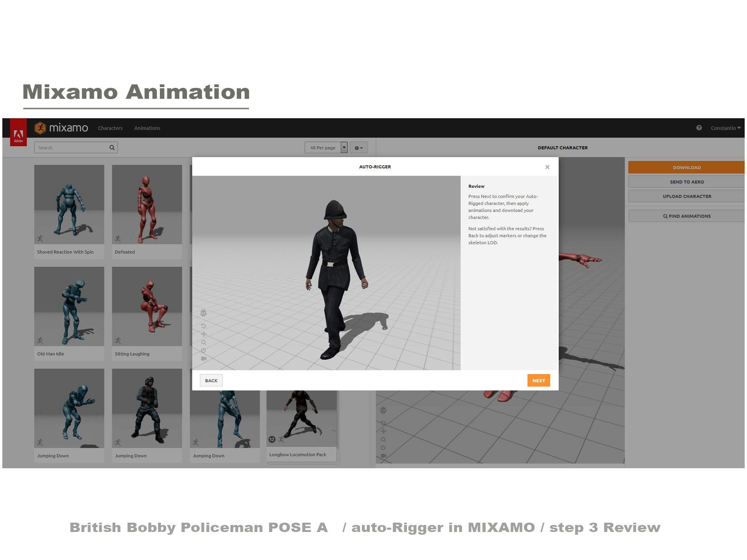The height and width of the screenshot is (560, 747).
Task: Select Shoved Reaction With Spin thumbnail
Action: (69, 205)
